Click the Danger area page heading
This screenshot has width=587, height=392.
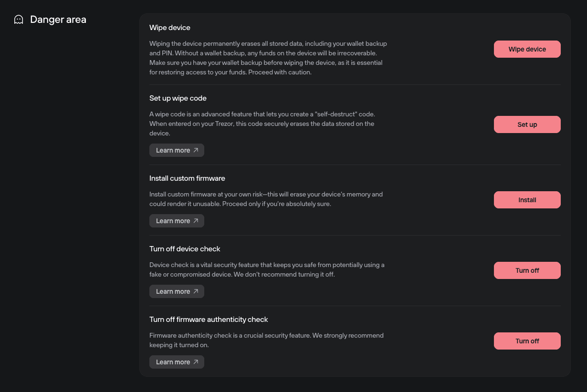tap(58, 20)
